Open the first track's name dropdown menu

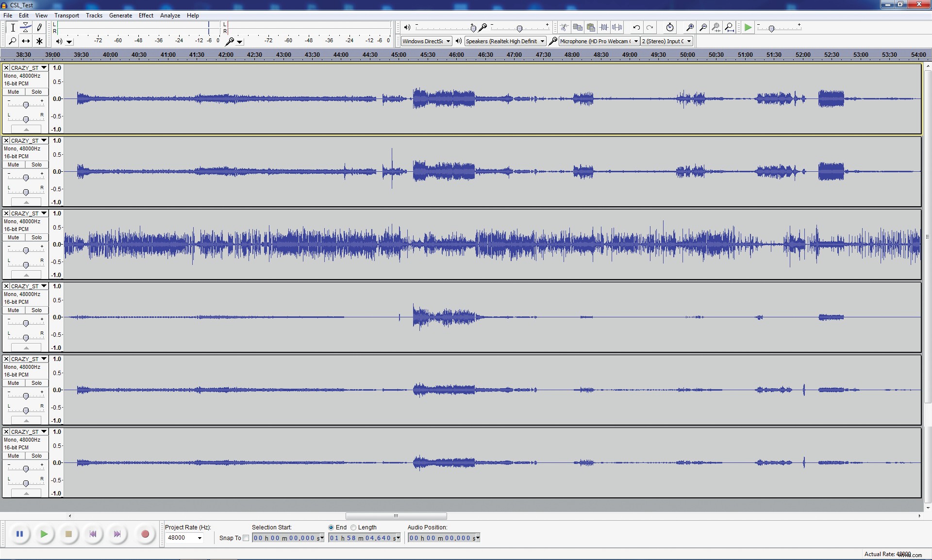[44, 67]
